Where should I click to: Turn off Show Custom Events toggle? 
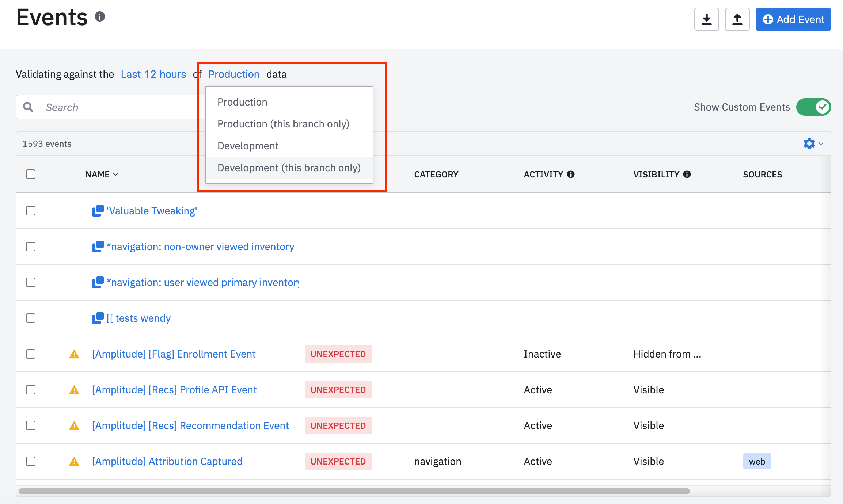(x=813, y=107)
